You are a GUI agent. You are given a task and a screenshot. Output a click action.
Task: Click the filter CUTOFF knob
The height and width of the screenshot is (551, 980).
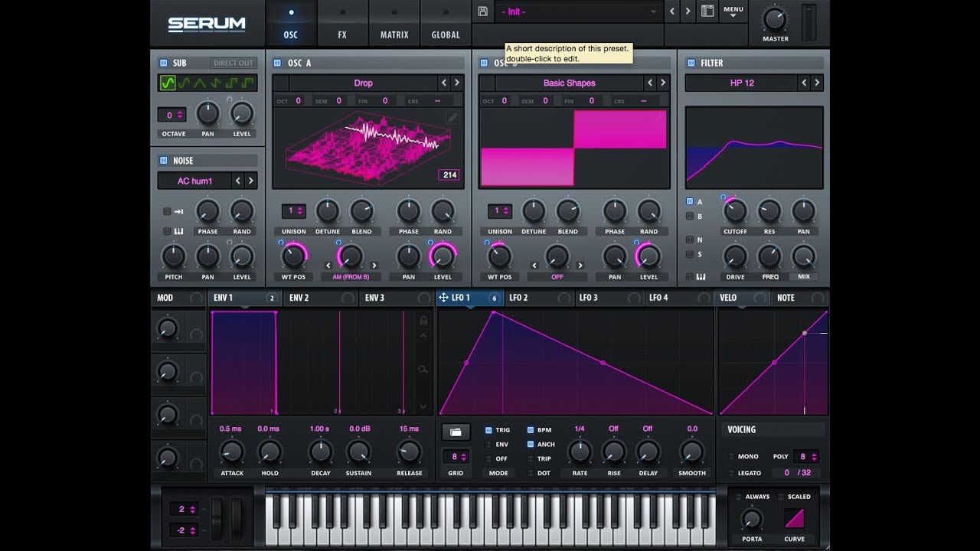(x=735, y=210)
